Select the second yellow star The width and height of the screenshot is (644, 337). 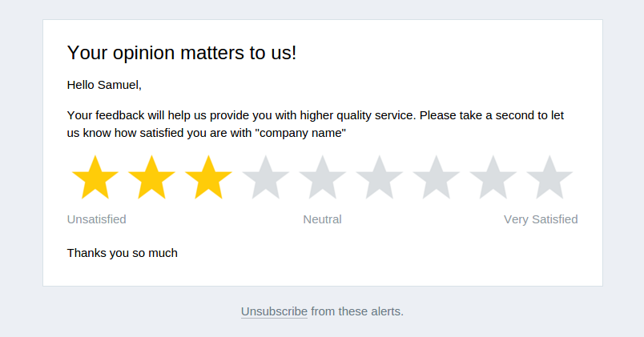tap(152, 179)
